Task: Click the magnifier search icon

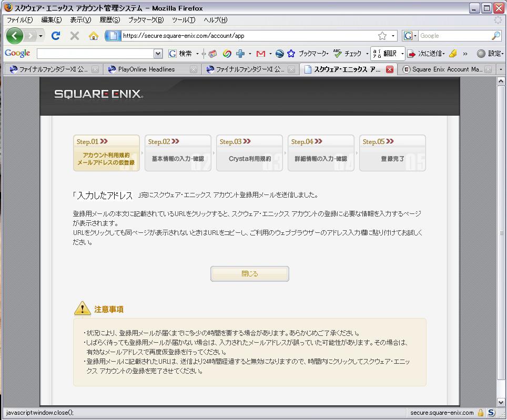Action: click(x=496, y=36)
